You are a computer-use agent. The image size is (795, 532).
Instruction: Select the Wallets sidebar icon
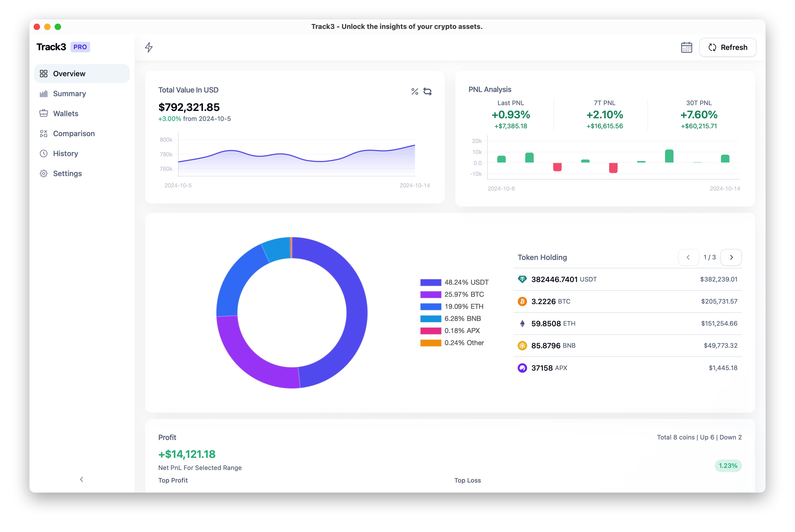(44, 113)
